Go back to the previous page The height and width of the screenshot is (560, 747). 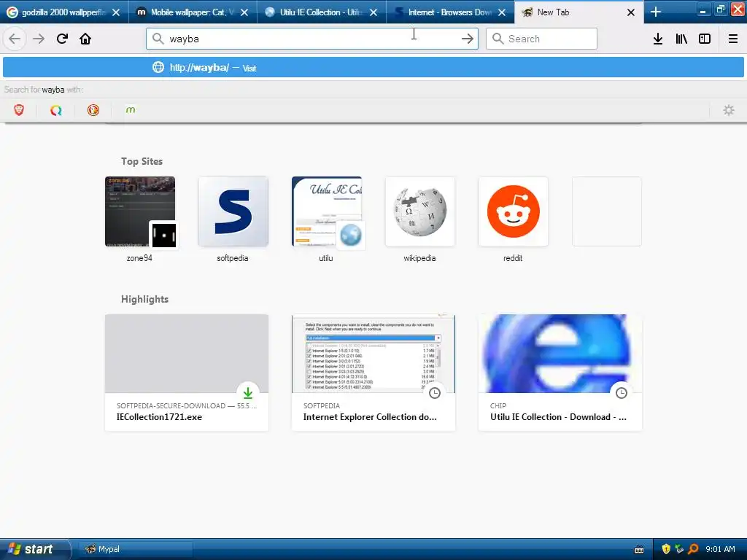(15, 39)
